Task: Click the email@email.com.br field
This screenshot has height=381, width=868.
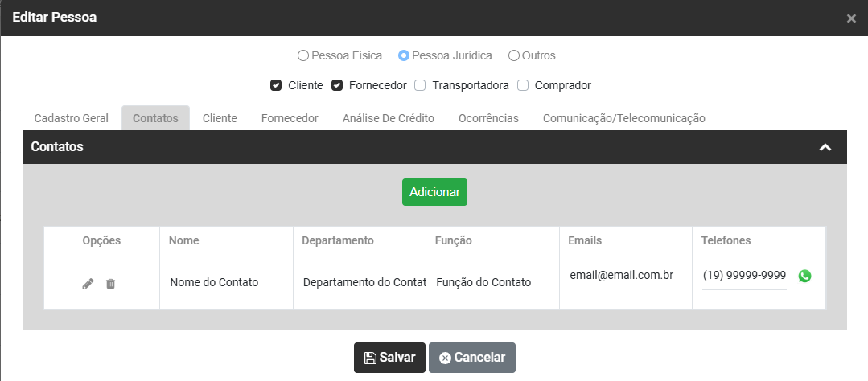Action: [x=625, y=275]
